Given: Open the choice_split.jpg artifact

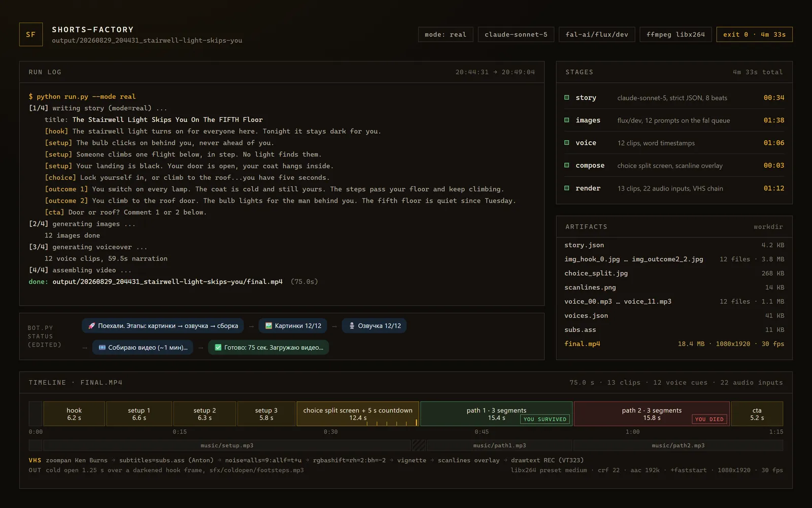Looking at the screenshot, I should 674,273.
